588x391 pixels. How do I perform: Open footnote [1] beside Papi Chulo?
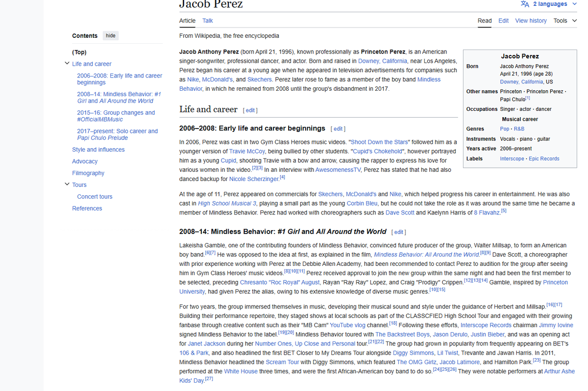[528, 98]
